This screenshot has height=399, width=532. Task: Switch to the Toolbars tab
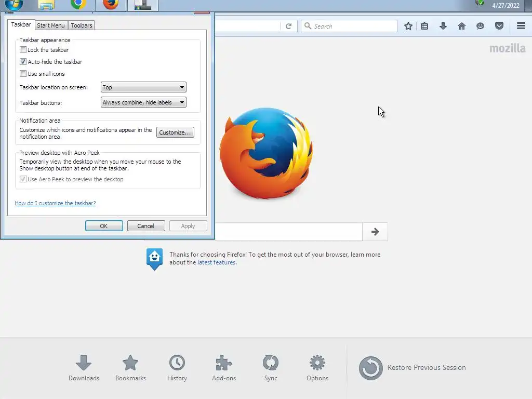[x=82, y=25]
